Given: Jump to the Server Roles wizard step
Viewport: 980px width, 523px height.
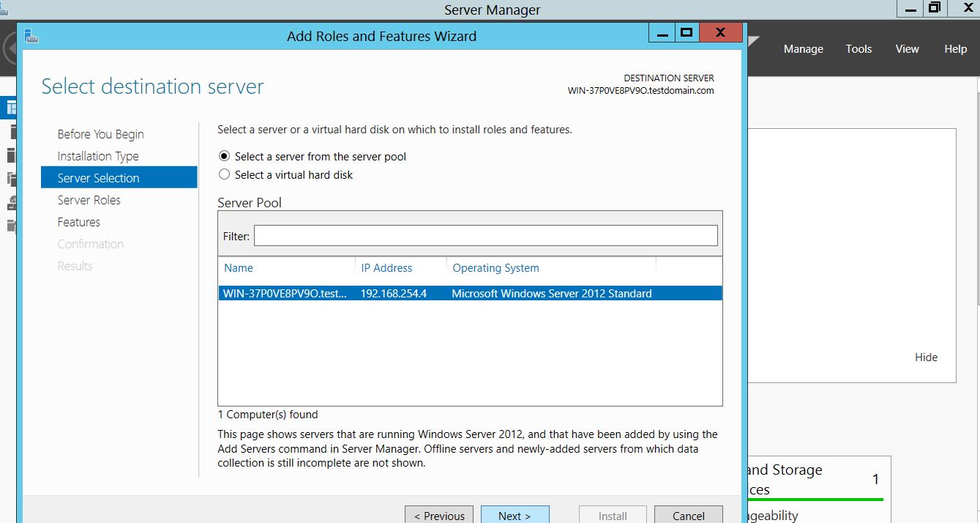Looking at the screenshot, I should (x=89, y=200).
